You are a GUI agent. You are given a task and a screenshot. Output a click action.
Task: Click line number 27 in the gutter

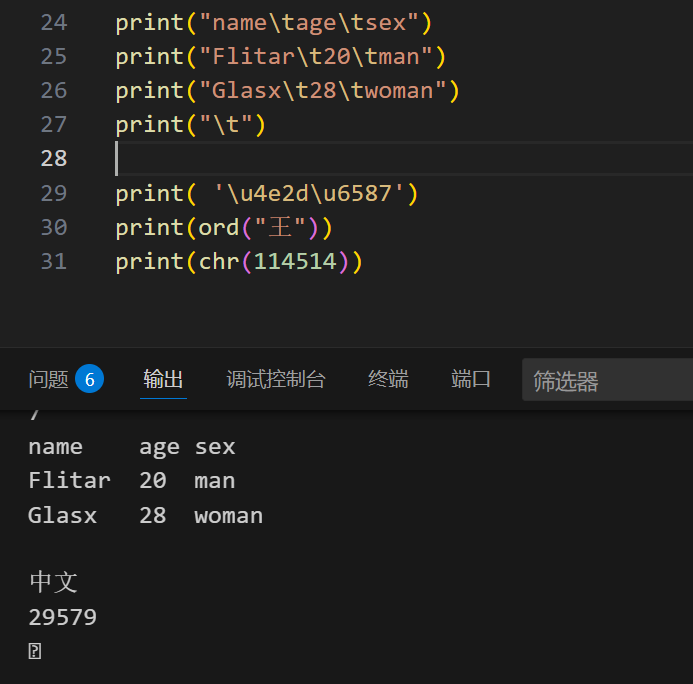(54, 124)
